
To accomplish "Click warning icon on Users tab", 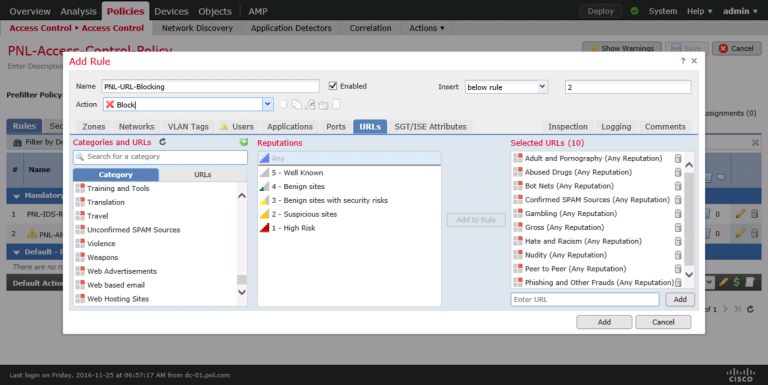I will [224, 126].
